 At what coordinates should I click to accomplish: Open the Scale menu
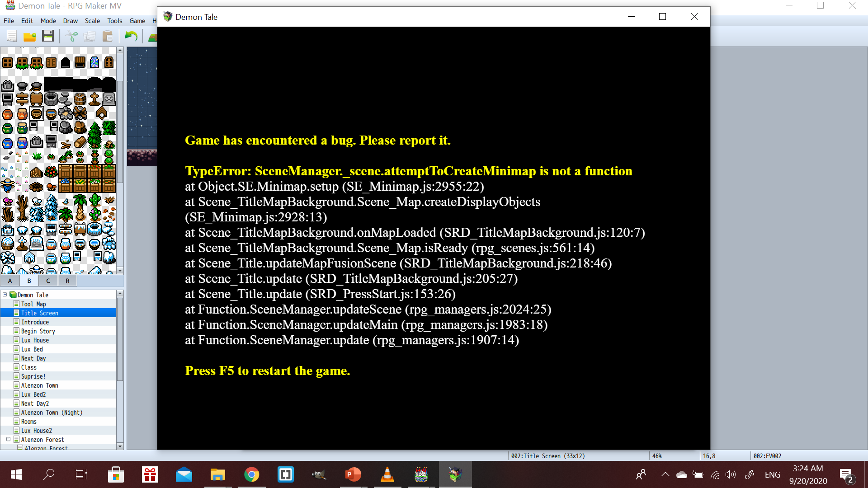point(92,21)
